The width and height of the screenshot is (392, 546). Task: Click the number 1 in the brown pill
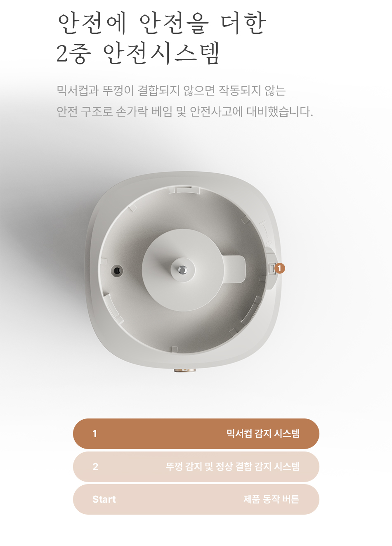click(x=95, y=434)
